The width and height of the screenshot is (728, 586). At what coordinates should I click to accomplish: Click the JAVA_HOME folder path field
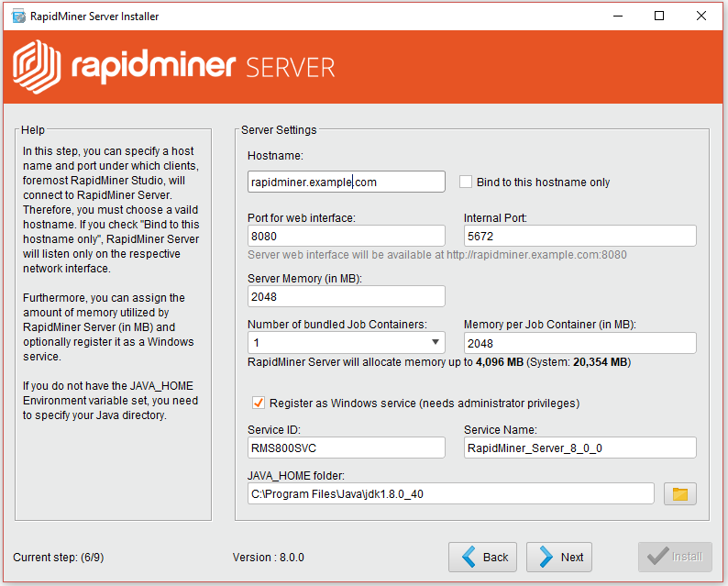[x=451, y=493]
